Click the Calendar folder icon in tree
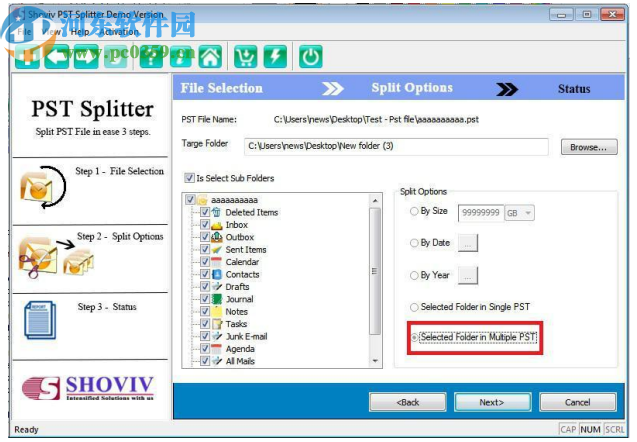 [x=217, y=262]
